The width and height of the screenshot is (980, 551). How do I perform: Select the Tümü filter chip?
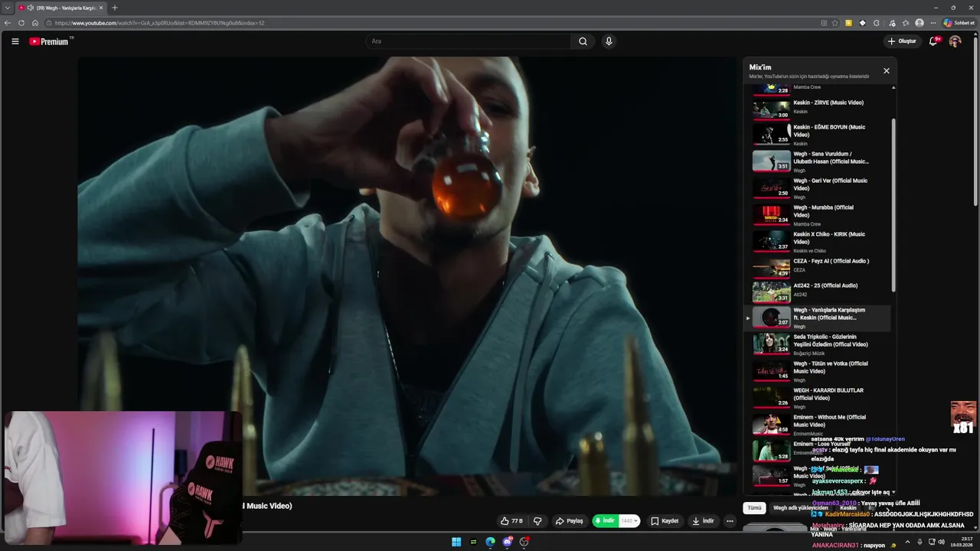pyautogui.click(x=754, y=507)
